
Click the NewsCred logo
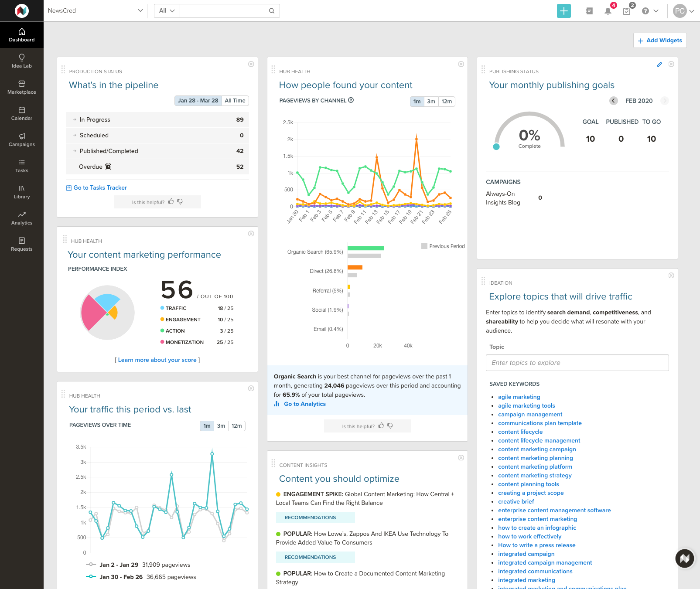(x=22, y=10)
